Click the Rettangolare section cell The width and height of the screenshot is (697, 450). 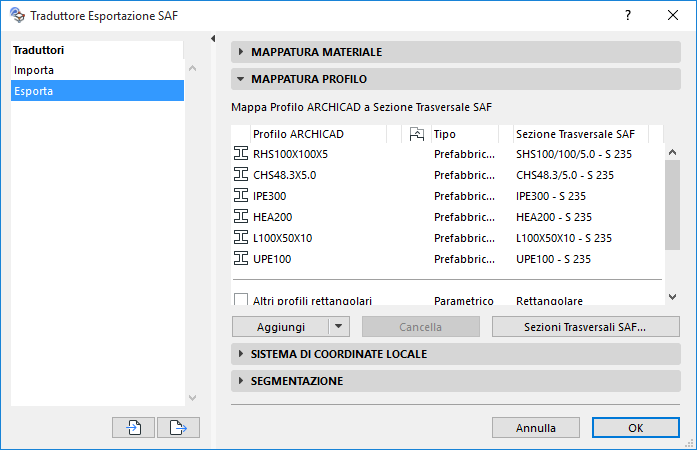coord(549,301)
